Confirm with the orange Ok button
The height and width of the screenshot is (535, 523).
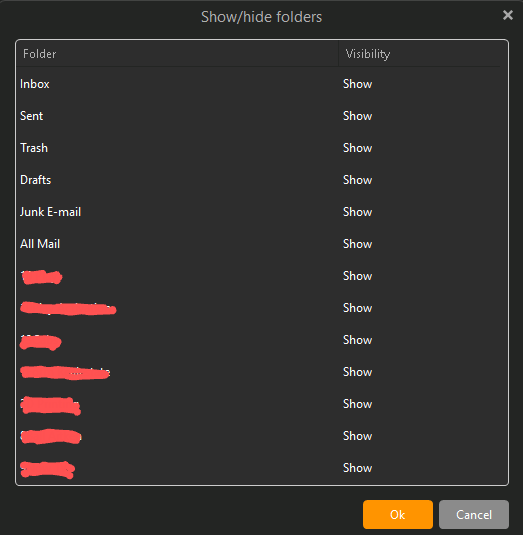[x=398, y=514]
